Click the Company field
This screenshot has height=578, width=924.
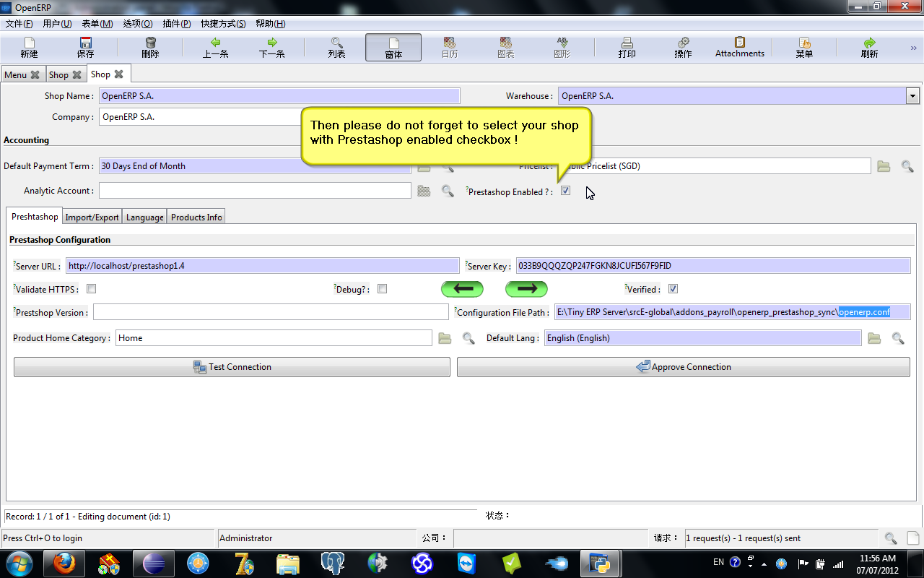tap(200, 116)
